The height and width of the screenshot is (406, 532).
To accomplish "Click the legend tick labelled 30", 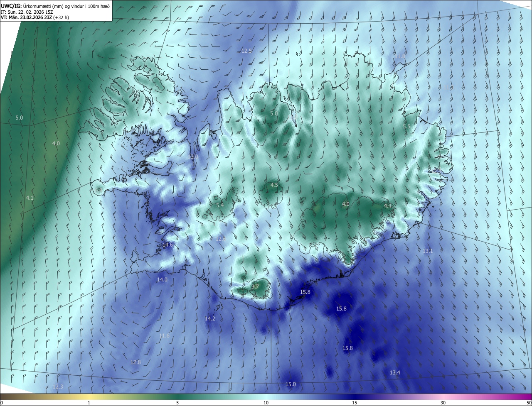I will (x=443, y=403).
